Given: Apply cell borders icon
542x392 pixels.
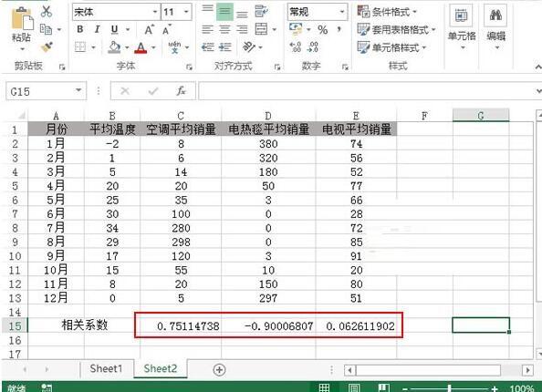Looking at the screenshot, I should click(80, 47).
